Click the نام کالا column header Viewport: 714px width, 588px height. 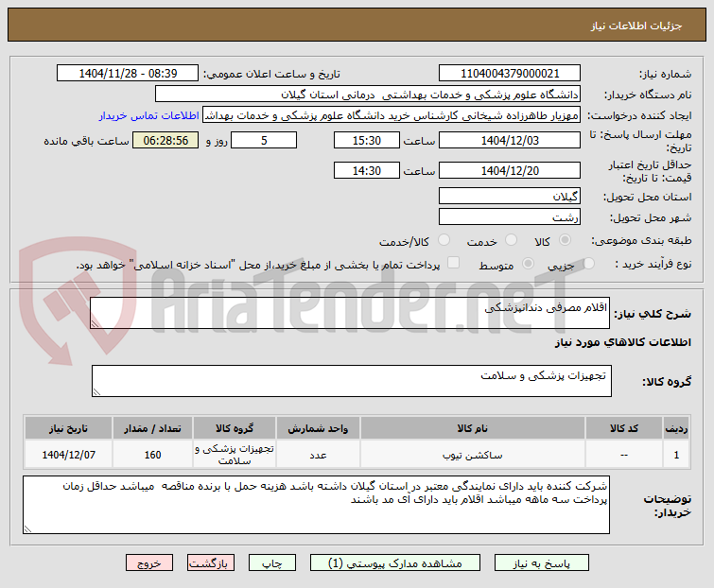point(472,428)
